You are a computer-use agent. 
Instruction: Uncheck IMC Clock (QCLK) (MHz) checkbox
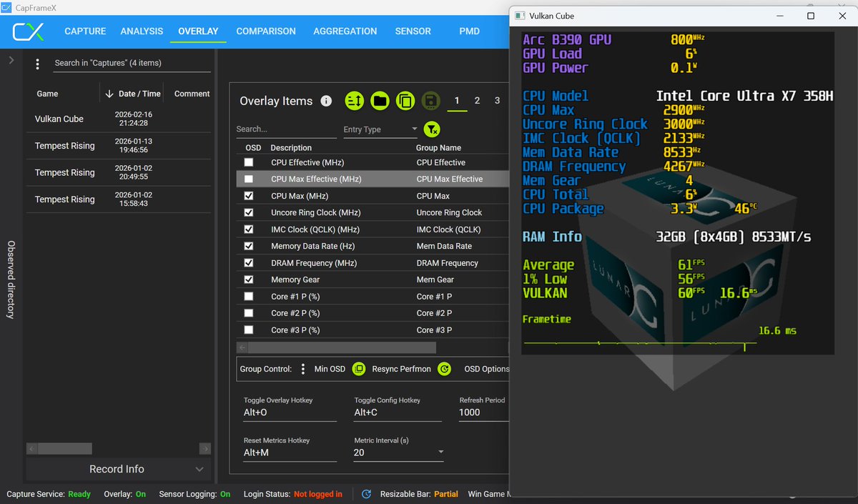[249, 229]
